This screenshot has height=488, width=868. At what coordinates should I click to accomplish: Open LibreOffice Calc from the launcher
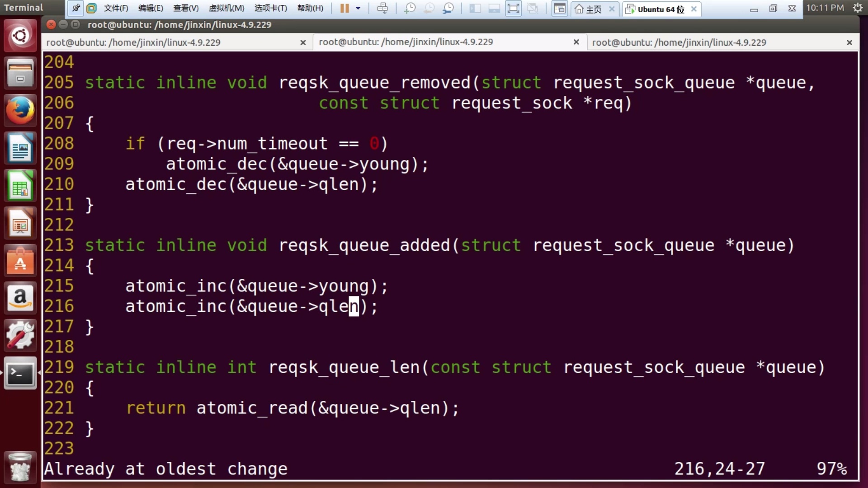coord(20,186)
